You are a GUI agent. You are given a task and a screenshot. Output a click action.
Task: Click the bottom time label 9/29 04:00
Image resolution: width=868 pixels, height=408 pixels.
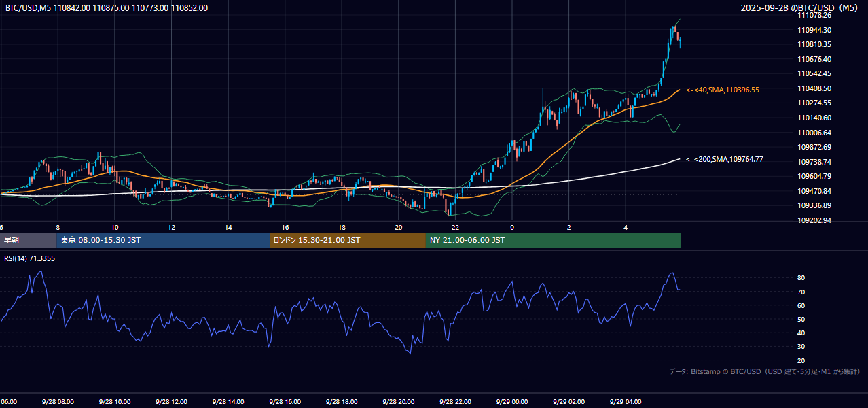pyautogui.click(x=626, y=402)
